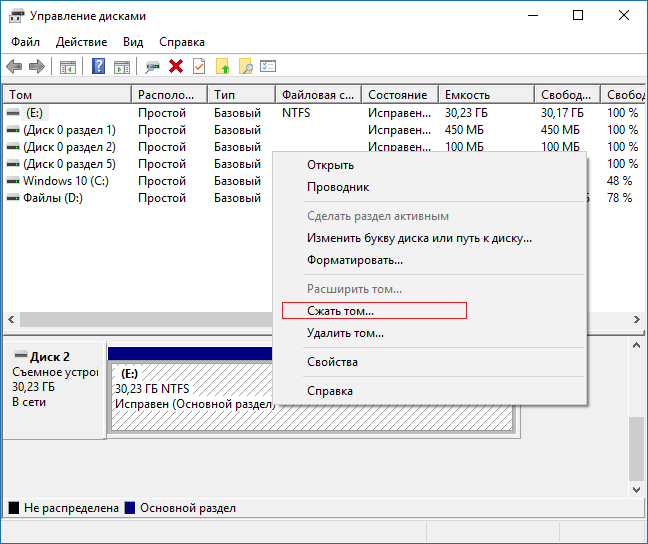Click drive icon beside Файлы (D:)
The width and height of the screenshot is (648, 544).
pyautogui.click(x=13, y=198)
